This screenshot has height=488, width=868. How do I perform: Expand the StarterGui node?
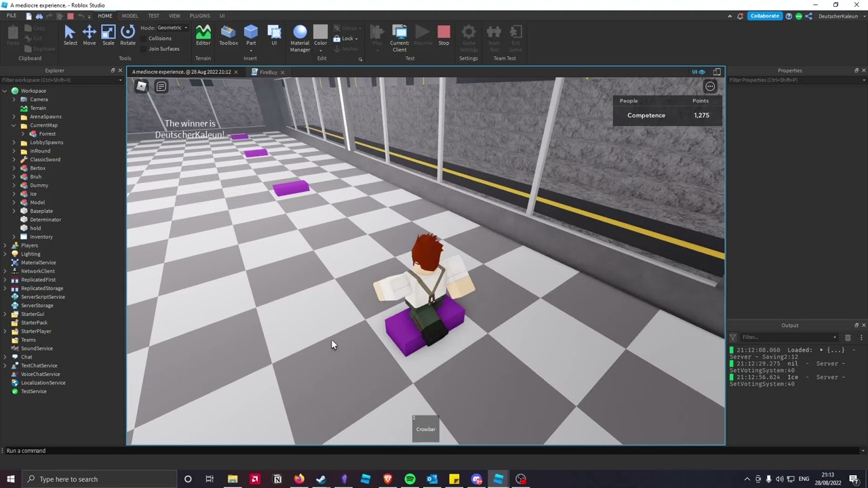tap(5, 314)
